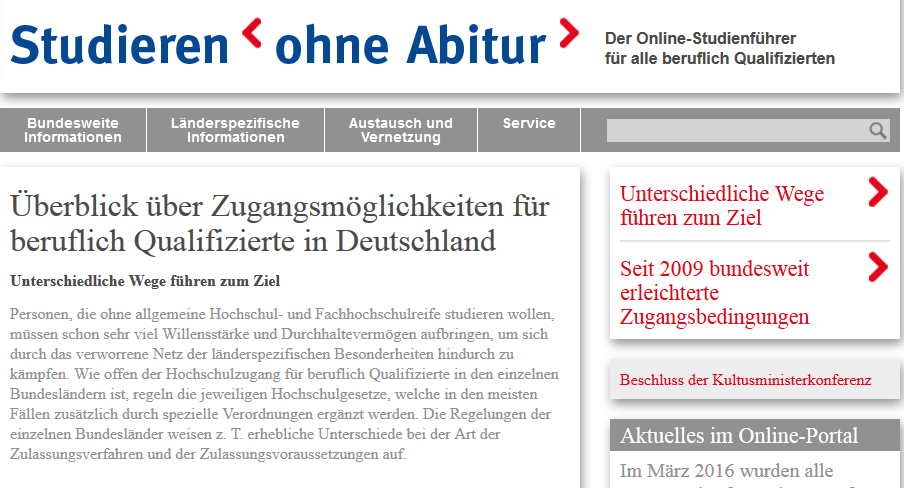The image size is (904, 488).
Task: Click the 'Überblick über Zugangsmöglichkeiten' main heading
Action: tap(280, 224)
